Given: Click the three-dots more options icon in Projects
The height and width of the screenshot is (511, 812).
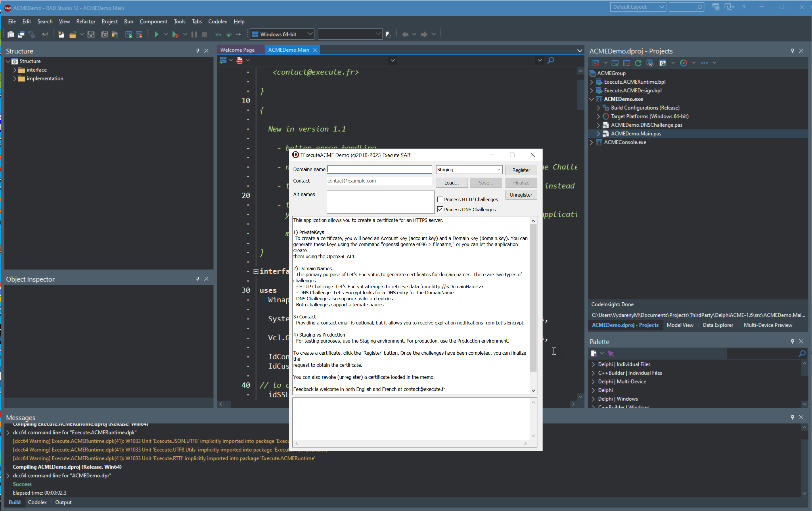Looking at the screenshot, I should click(704, 63).
